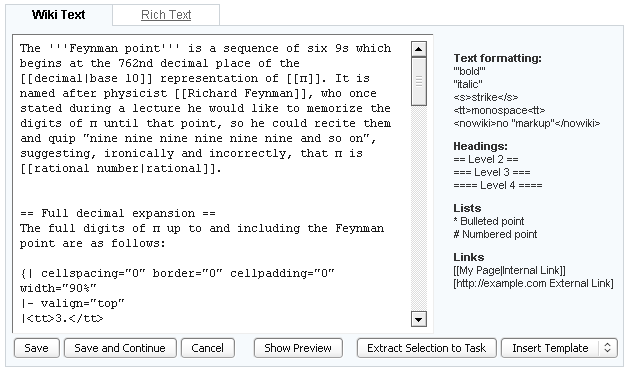Viewport: 631px width, 375px height.
Task: Click Extract Selection to Task
Action: click(427, 348)
